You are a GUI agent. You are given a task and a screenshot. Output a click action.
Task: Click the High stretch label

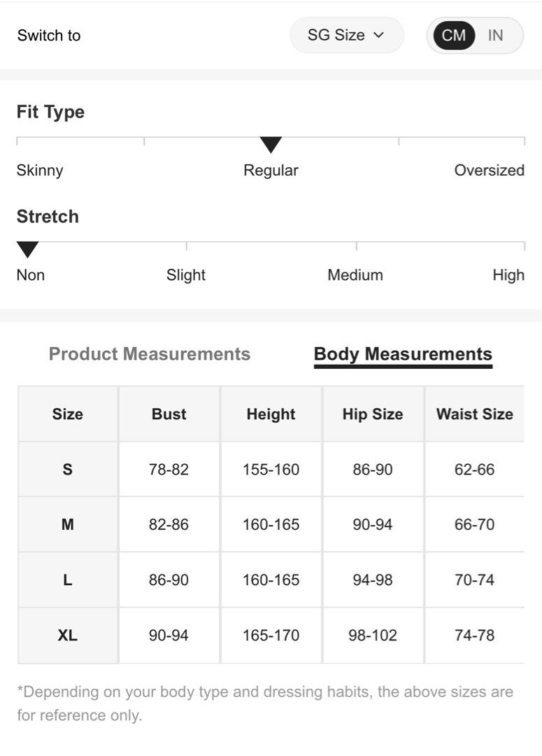tap(508, 275)
